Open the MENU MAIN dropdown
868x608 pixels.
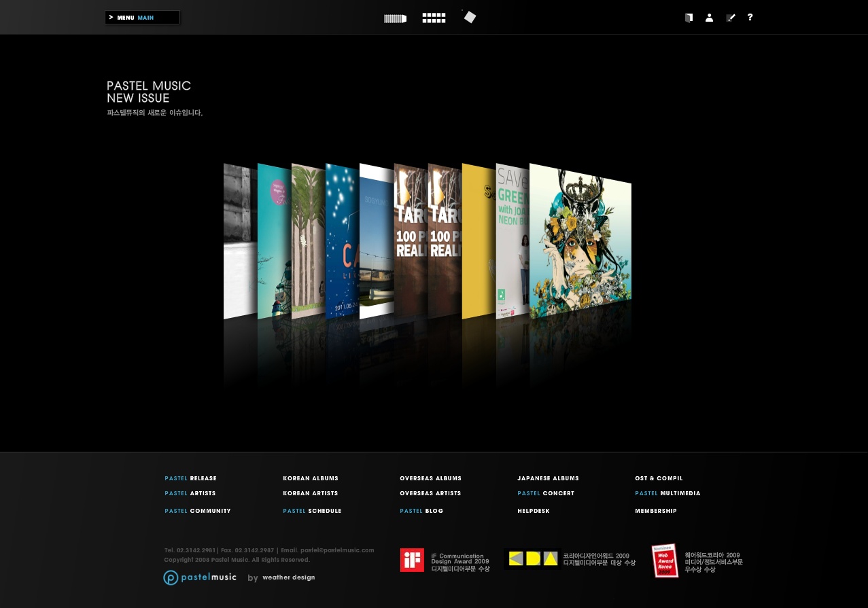143,18
